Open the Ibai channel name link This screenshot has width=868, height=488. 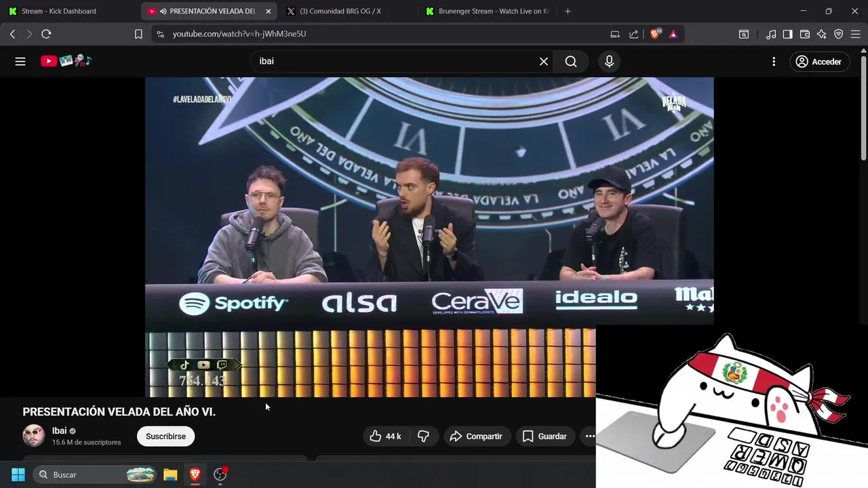(x=60, y=431)
